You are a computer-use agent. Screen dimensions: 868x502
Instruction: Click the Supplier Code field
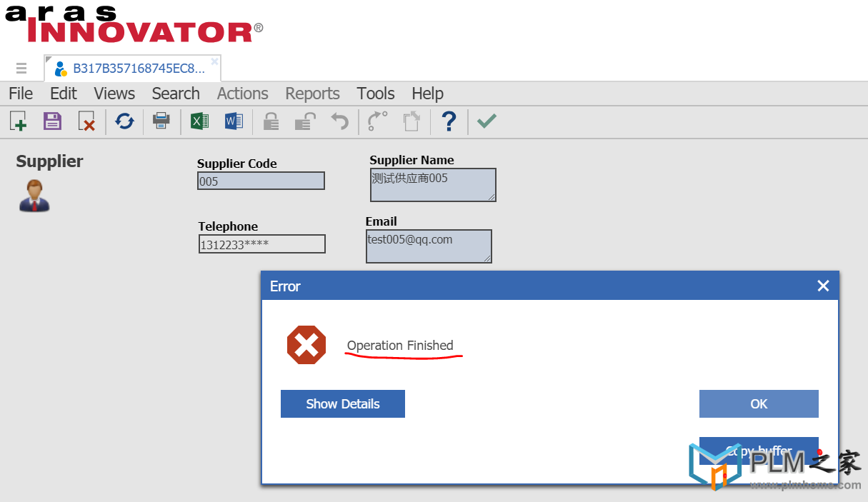pyautogui.click(x=261, y=181)
